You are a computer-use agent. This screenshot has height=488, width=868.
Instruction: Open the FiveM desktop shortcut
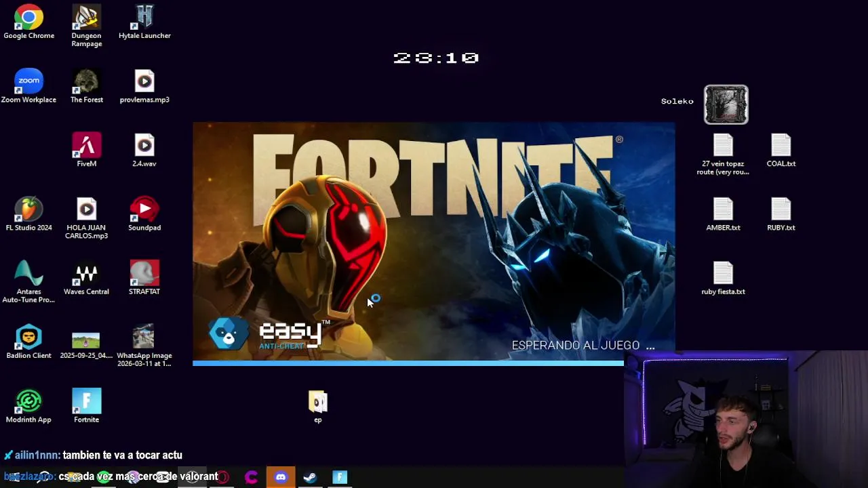[87, 150]
